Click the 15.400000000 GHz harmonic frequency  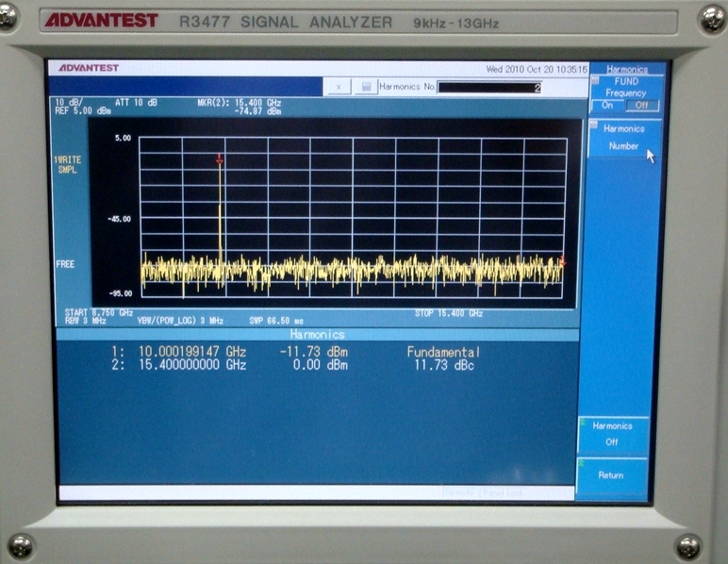[x=192, y=365]
